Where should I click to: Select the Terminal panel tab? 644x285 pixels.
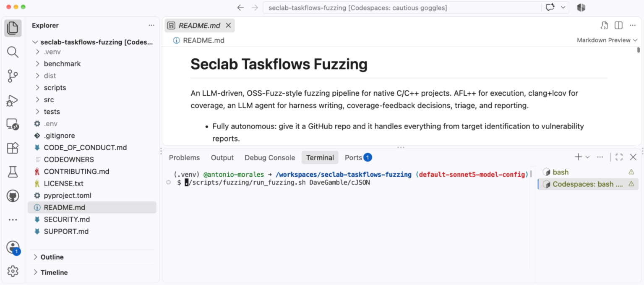click(x=320, y=157)
